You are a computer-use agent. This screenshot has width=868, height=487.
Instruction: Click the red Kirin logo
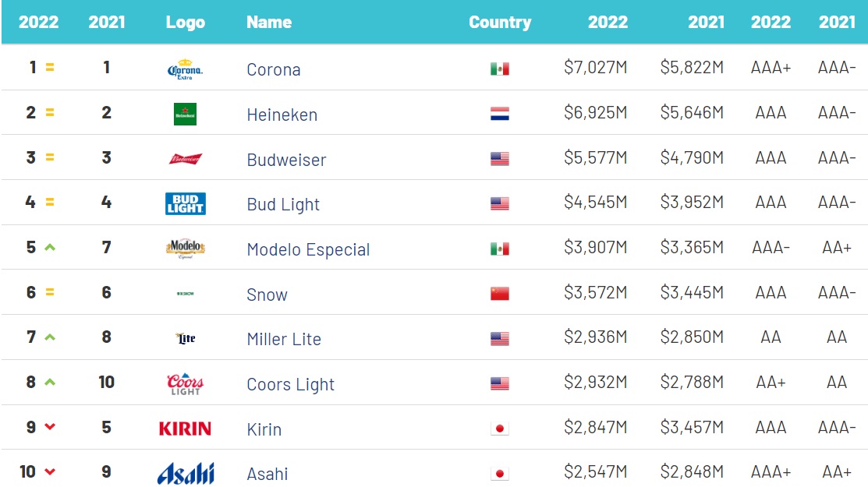coord(185,429)
